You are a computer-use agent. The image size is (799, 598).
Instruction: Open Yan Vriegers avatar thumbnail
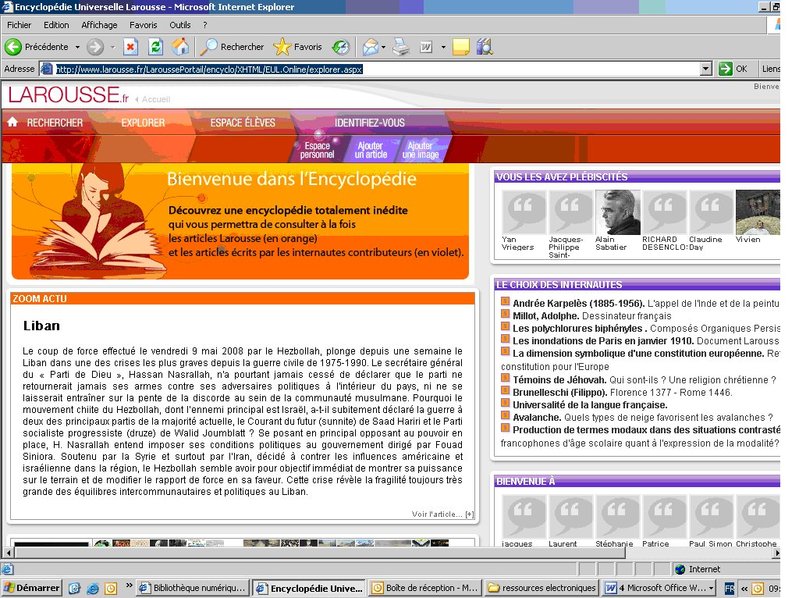[524, 212]
